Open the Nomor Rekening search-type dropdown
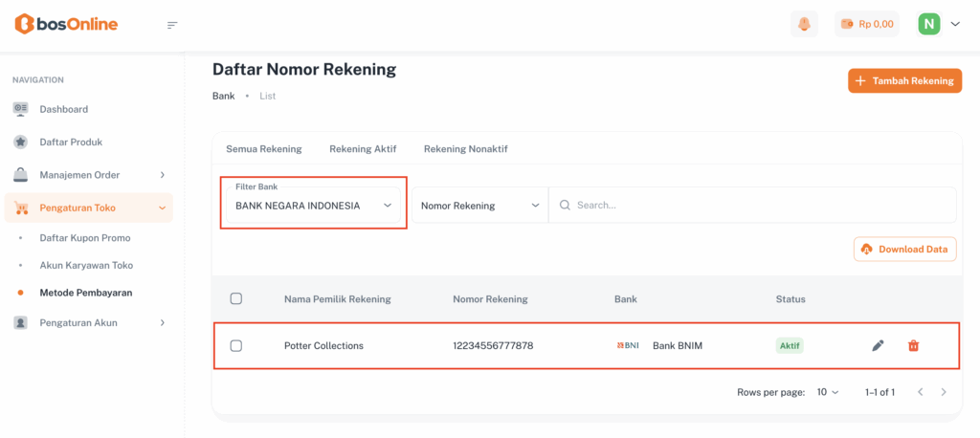Viewport: 980px width, 438px height. coord(480,206)
